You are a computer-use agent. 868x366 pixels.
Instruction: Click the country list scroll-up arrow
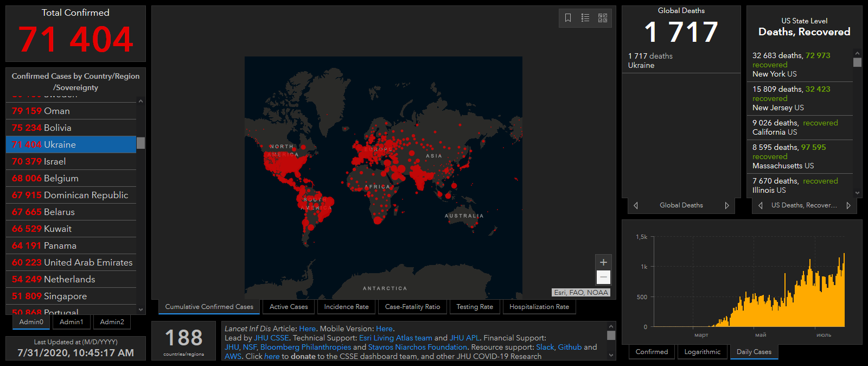pyautogui.click(x=141, y=101)
